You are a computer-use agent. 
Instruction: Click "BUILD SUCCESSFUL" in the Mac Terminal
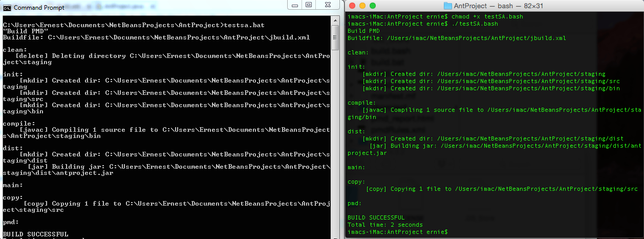click(x=376, y=217)
